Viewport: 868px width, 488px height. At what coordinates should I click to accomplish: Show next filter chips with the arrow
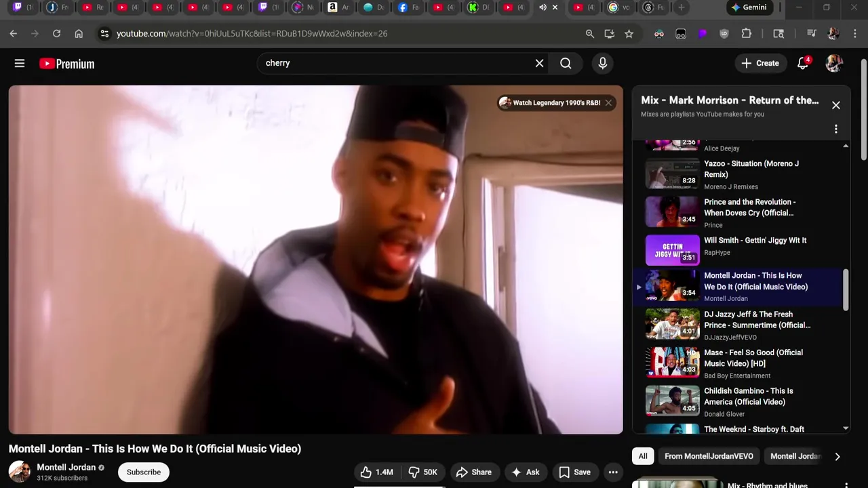click(837, 457)
